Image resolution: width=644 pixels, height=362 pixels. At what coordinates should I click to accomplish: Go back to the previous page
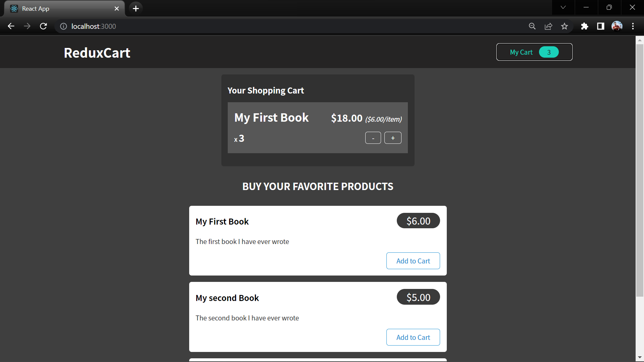[11, 26]
